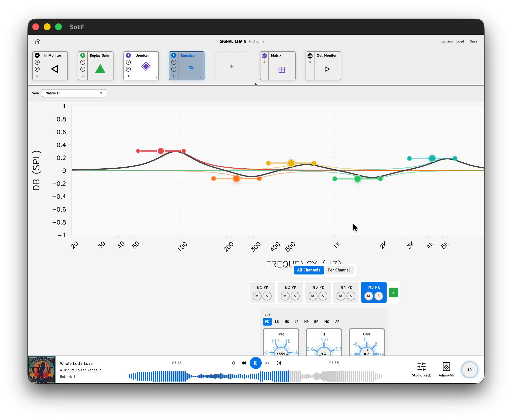512x420 pixels.
Task: Open the Upmixer purple diamond icon
Action: (146, 66)
